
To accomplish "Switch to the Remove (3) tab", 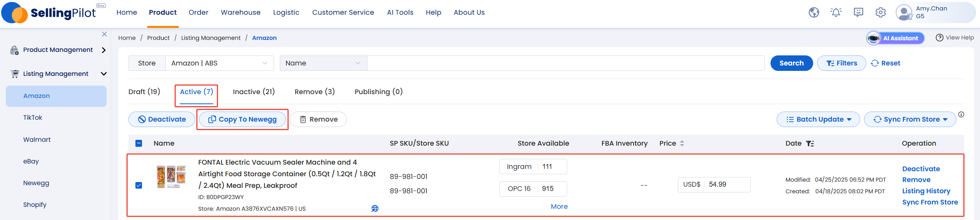I will pyautogui.click(x=315, y=92).
